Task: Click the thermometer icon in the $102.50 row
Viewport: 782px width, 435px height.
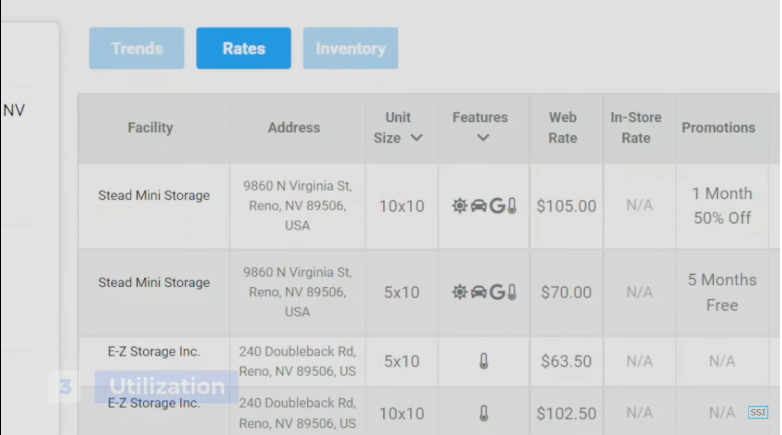Action: point(484,413)
